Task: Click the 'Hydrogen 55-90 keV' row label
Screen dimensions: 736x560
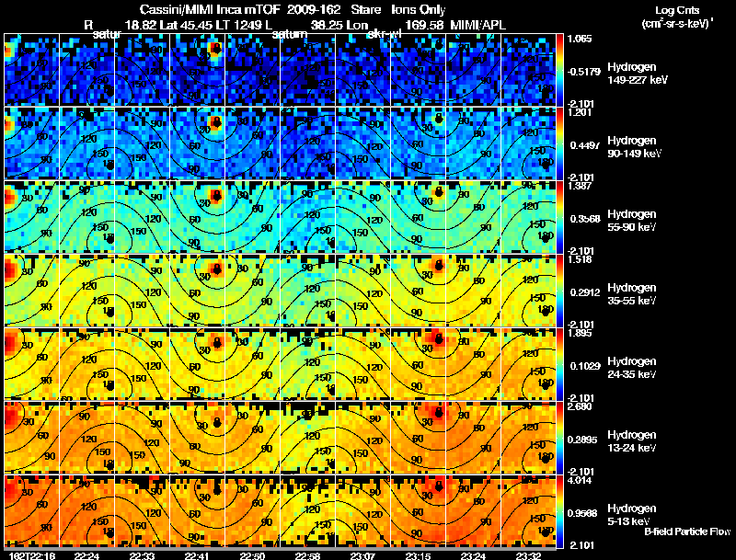Action: click(632, 221)
